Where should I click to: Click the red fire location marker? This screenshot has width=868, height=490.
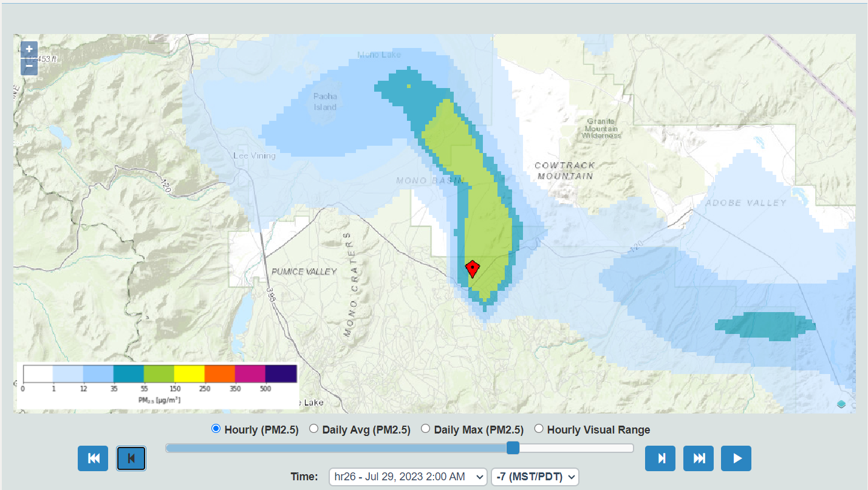point(472,268)
